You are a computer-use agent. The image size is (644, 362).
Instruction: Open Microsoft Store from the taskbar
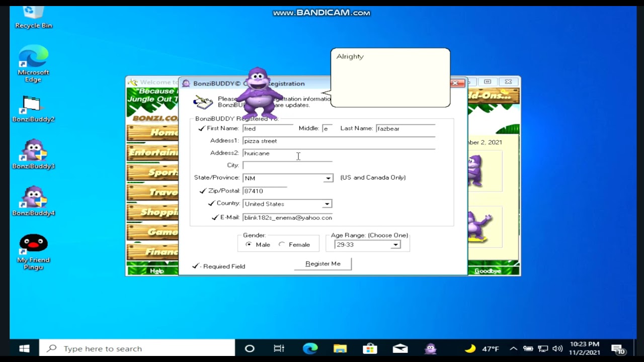click(x=370, y=348)
